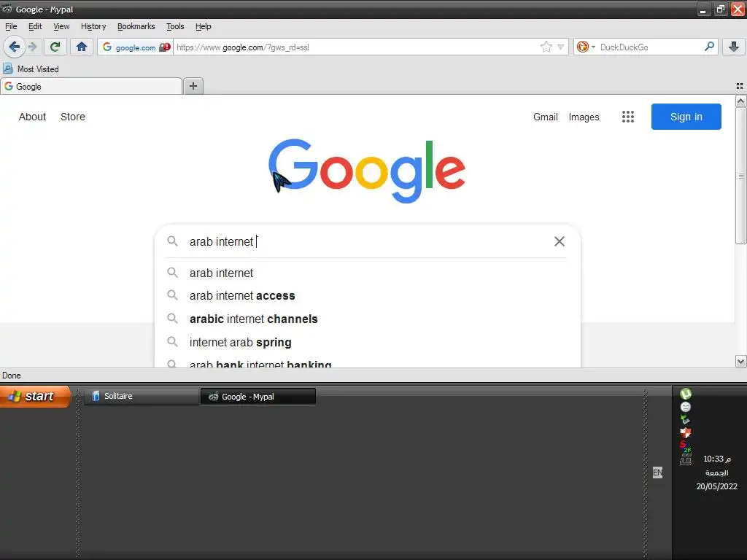
Task: Click into the URL address bar
Action: click(357, 47)
